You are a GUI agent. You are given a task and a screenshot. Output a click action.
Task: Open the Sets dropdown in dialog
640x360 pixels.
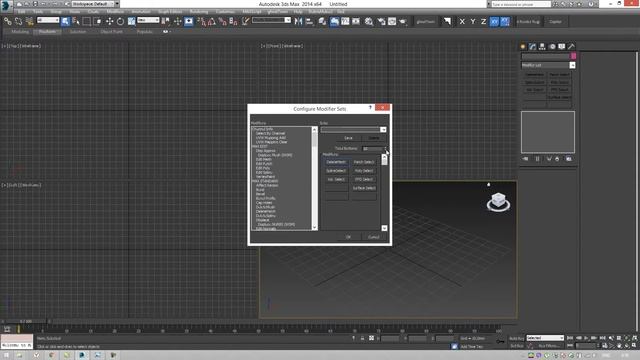tap(383, 129)
